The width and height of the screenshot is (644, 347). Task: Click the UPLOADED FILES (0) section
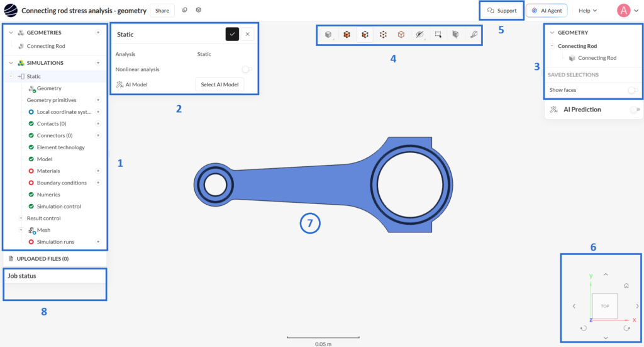pyautogui.click(x=55, y=259)
